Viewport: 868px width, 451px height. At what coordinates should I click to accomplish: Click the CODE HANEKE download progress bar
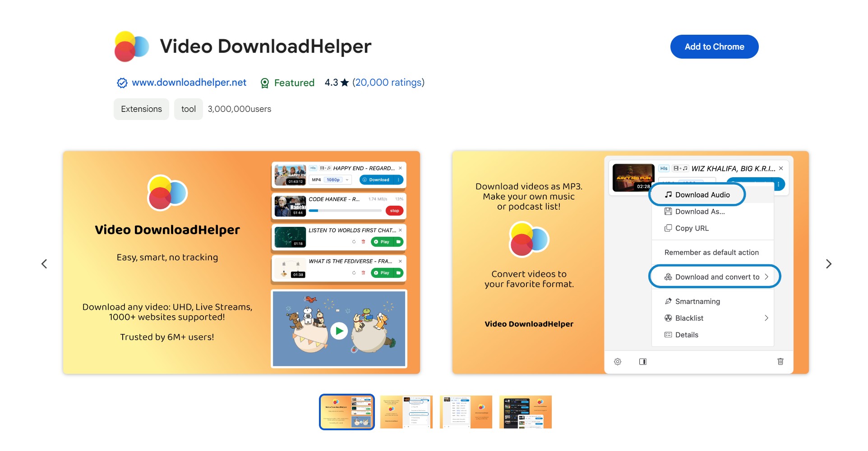tap(345, 211)
